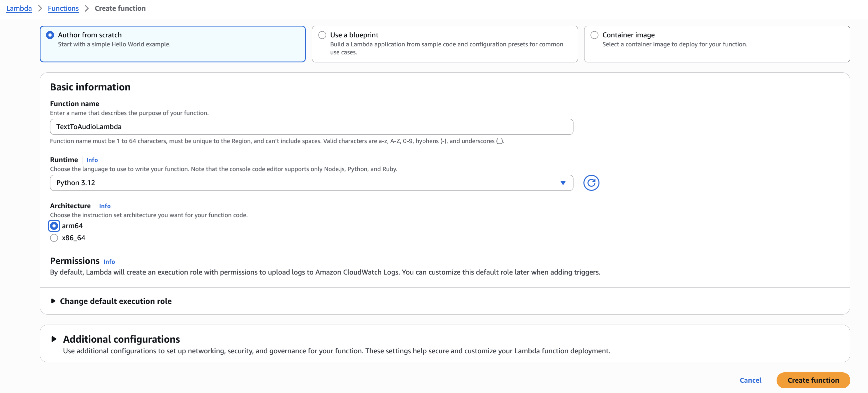Go to Lambda breadcrumb link

click(x=19, y=8)
